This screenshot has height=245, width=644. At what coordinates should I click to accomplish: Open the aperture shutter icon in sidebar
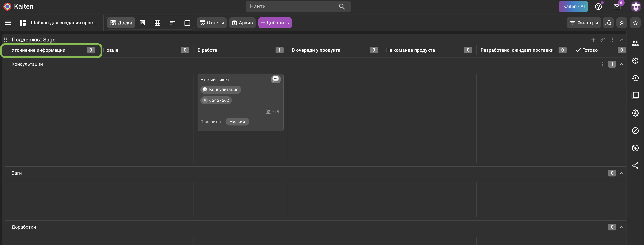pyautogui.click(x=635, y=148)
